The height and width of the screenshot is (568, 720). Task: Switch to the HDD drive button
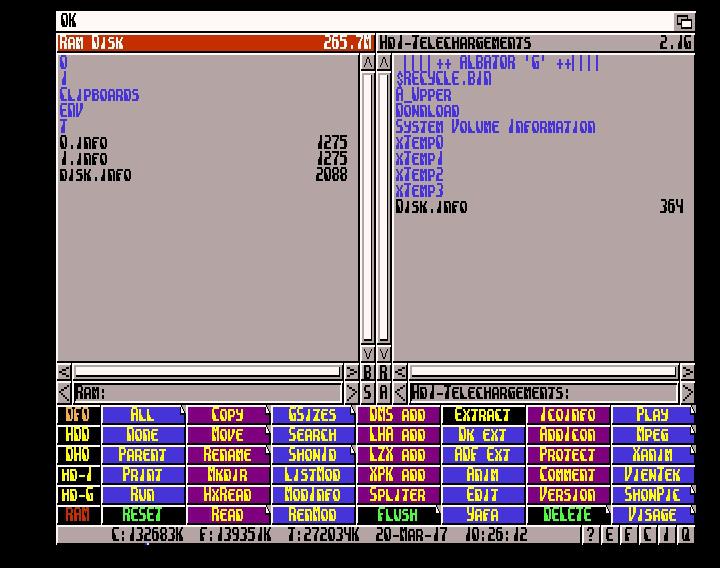[x=77, y=434]
